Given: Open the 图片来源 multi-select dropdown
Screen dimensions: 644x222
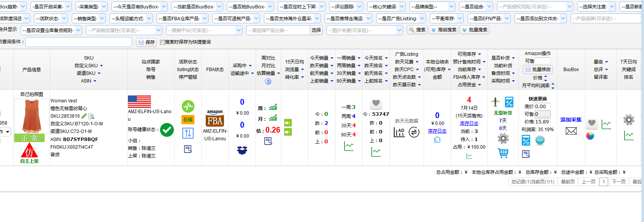Looking at the screenshot, I should (x=365, y=30).
